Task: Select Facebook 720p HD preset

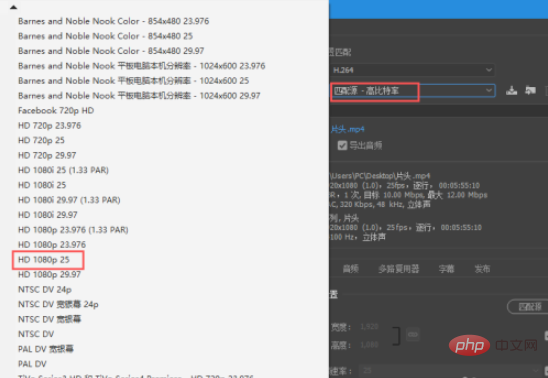Action: pos(56,111)
